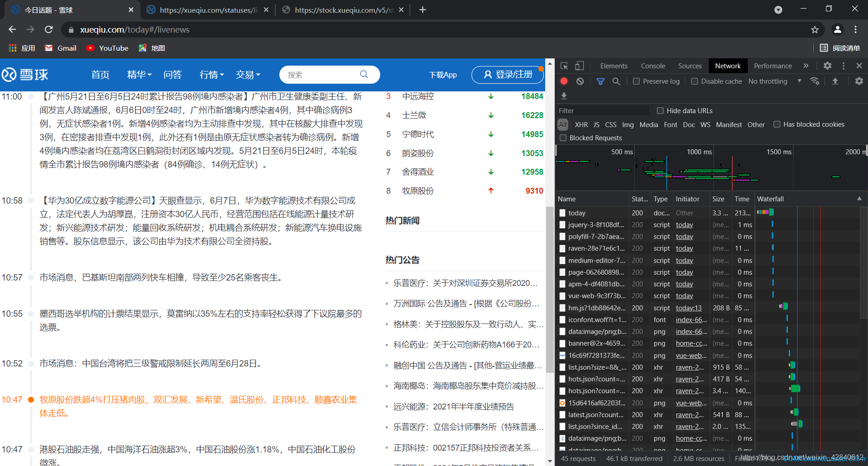868x466 pixels.
Task: Switch to the Elements tab
Action: [613, 66]
